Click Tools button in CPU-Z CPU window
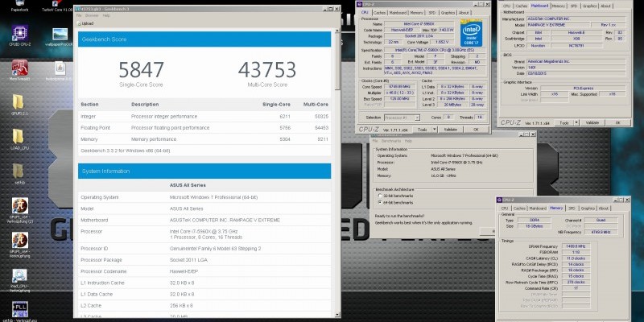The height and width of the screenshot is (322, 644). [x=423, y=130]
